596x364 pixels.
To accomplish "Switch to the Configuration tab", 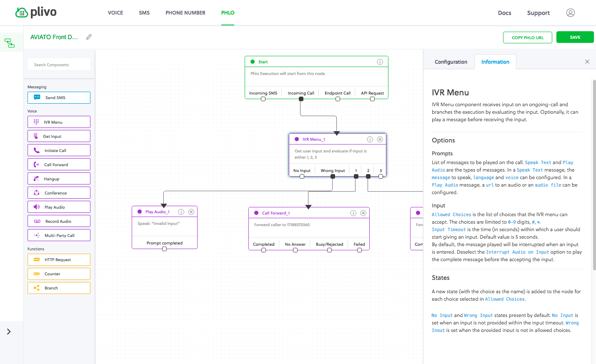I will [x=451, y=62].
